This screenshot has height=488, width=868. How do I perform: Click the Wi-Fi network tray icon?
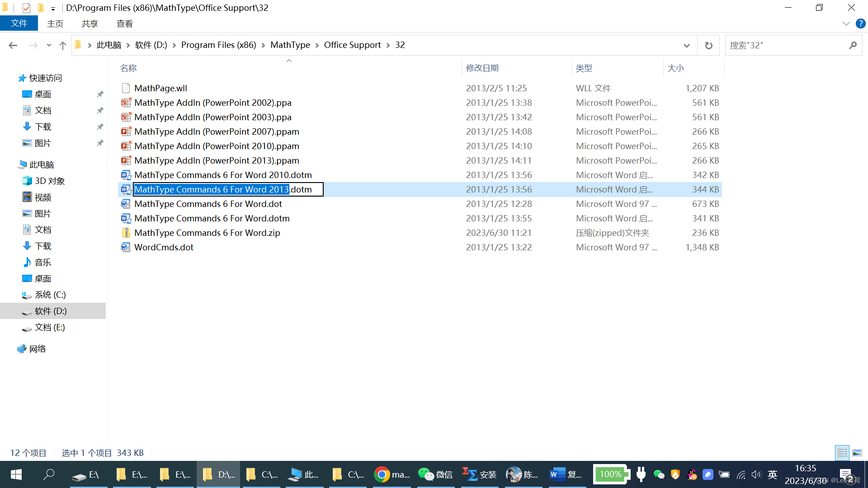coord(741,474)
